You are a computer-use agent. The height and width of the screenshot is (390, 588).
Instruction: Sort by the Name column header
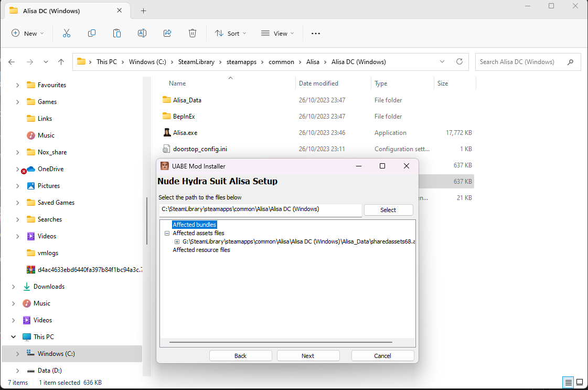(x=177, y=83)
